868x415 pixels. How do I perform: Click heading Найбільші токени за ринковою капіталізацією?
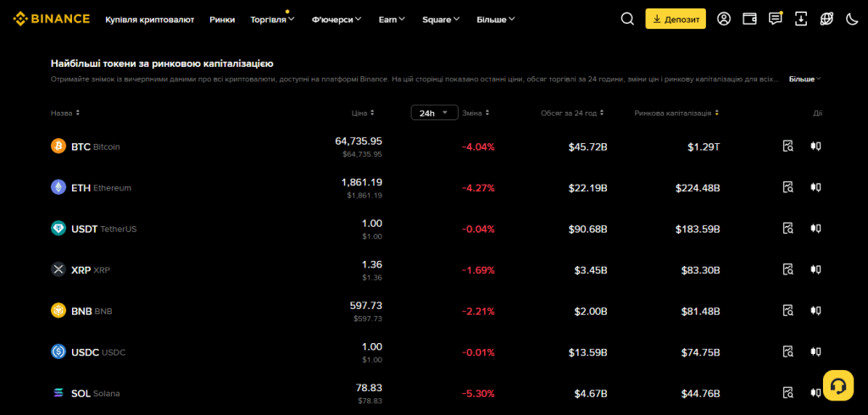[162, 64]
